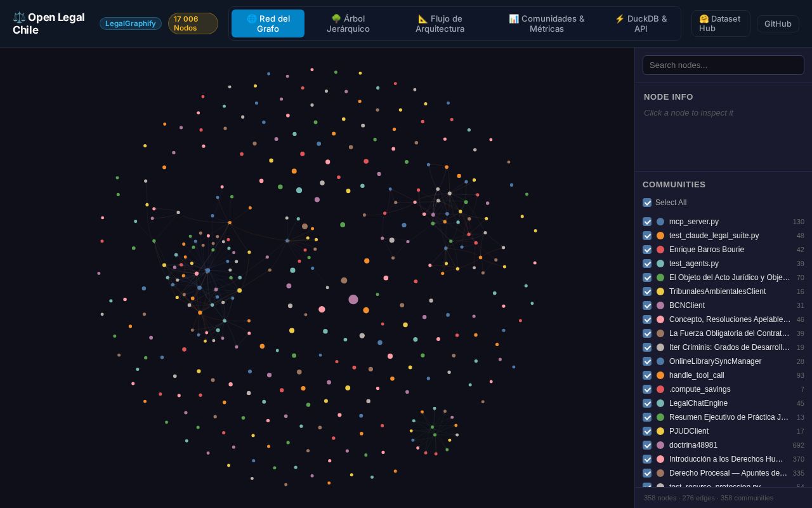812x508 pixels.
Task: Visit the GitHub link
Action: [778, 23]
